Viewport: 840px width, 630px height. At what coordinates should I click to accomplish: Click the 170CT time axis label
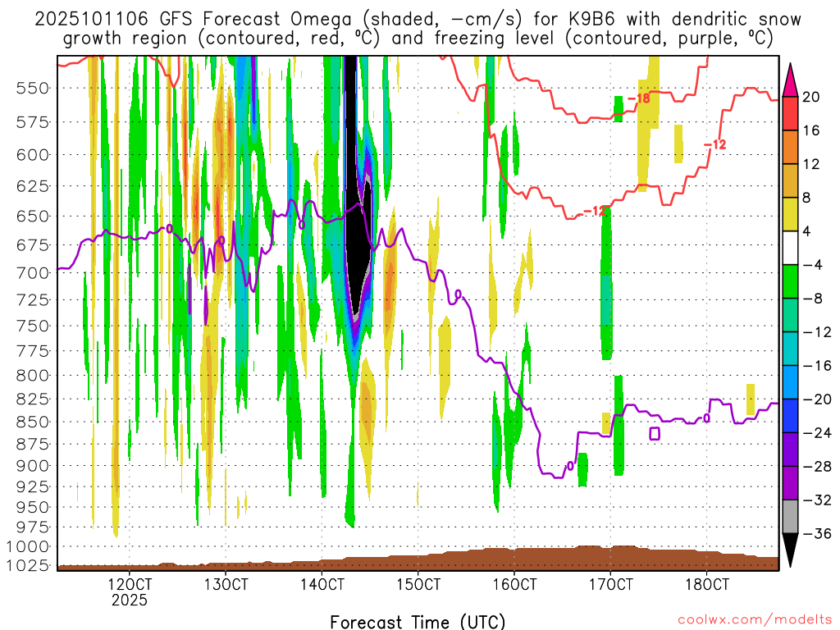(x=610, y=584)
